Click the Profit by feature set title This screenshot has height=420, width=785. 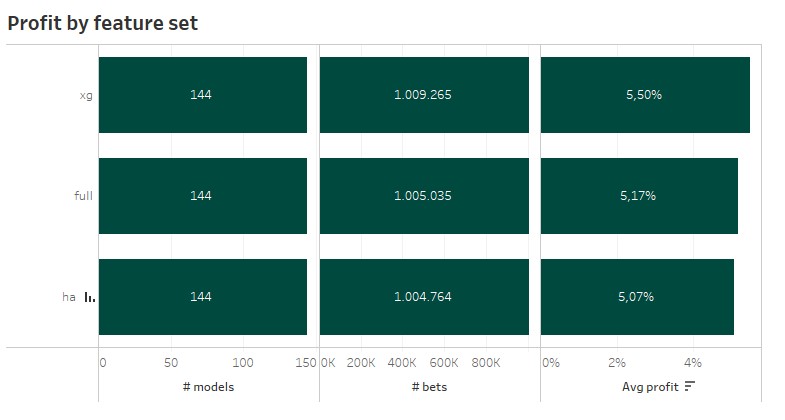[x=103, y=23]
